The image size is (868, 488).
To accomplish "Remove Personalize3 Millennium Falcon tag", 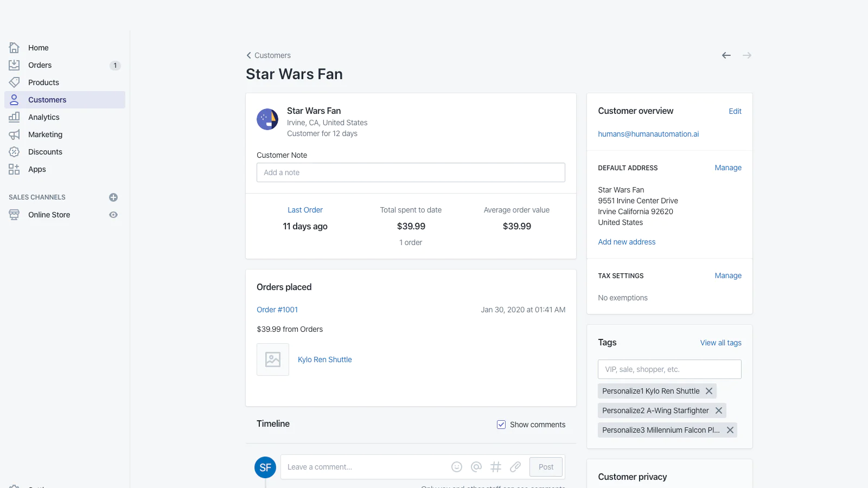I will pyautogui.click(x=730, y=430).
